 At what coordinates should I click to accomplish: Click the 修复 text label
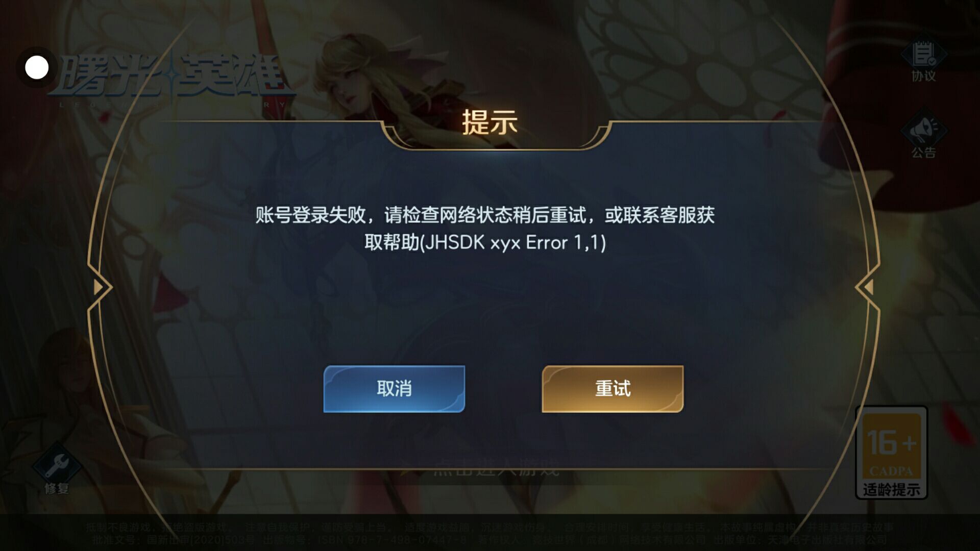[56, 489]
